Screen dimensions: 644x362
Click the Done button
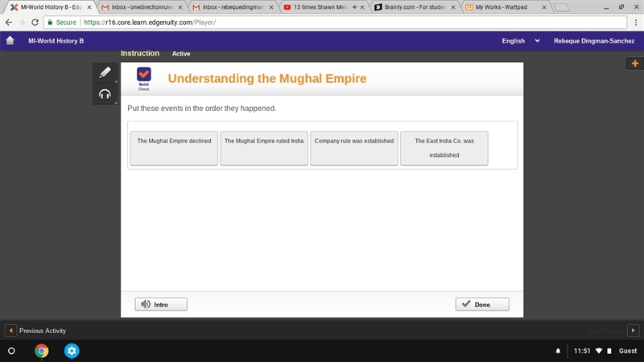click(x=482, y=304)
